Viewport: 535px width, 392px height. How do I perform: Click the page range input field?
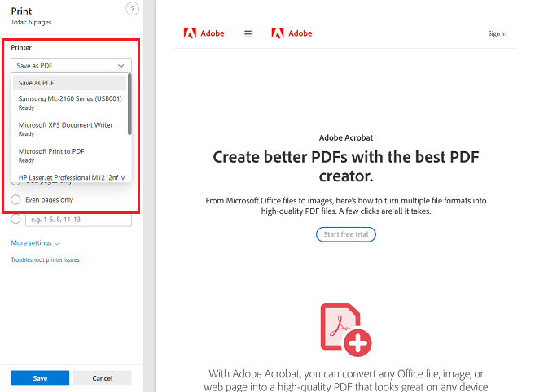(78, 220)
